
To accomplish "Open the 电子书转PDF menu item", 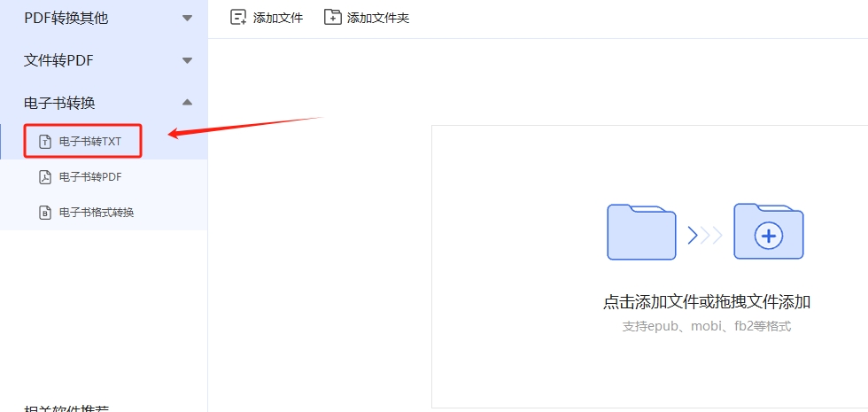I will click(105, 177).
